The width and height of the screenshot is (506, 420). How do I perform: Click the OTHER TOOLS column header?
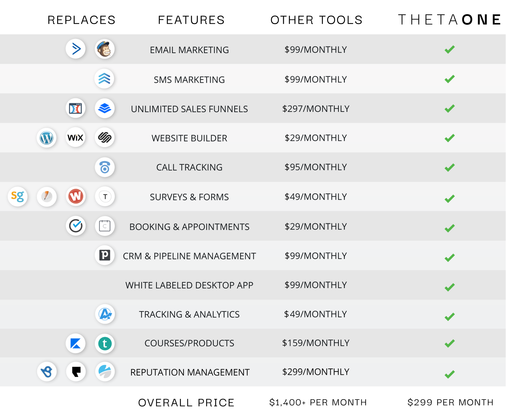[x=317, y=20]
